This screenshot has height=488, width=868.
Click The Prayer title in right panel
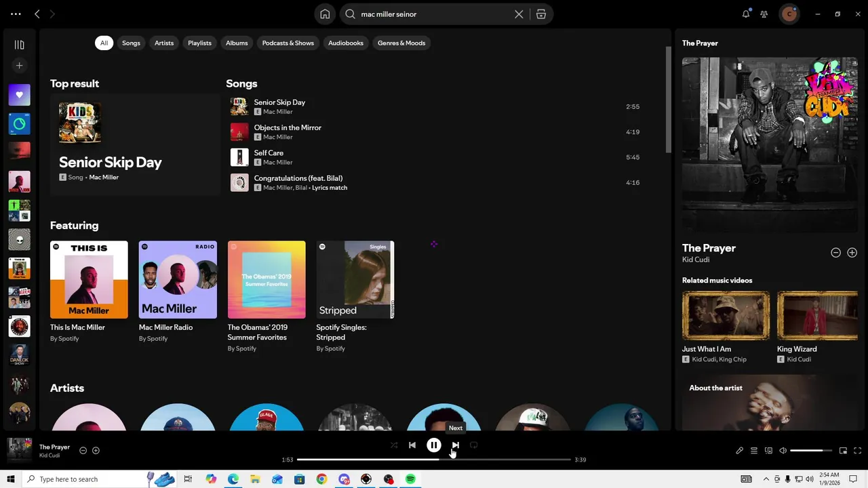pos(709,248)
